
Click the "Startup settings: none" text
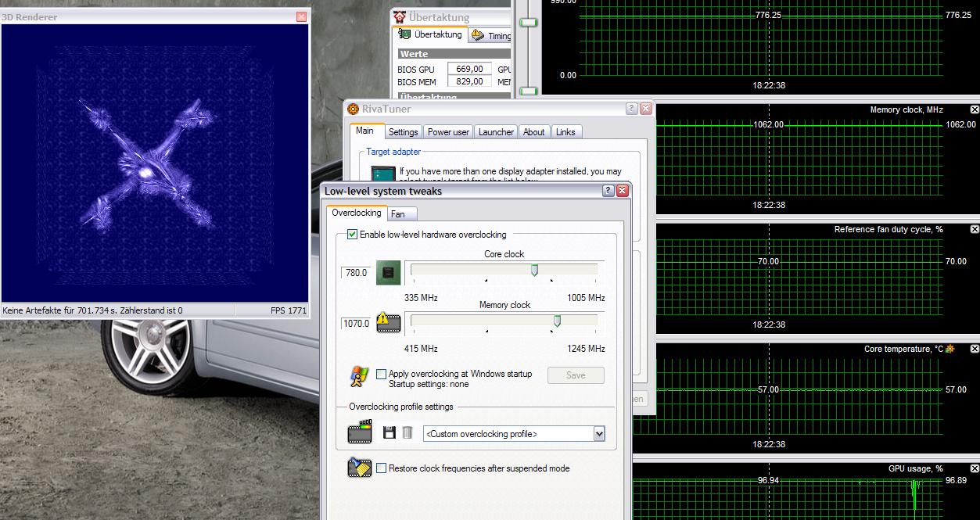[x=429, y=384]
